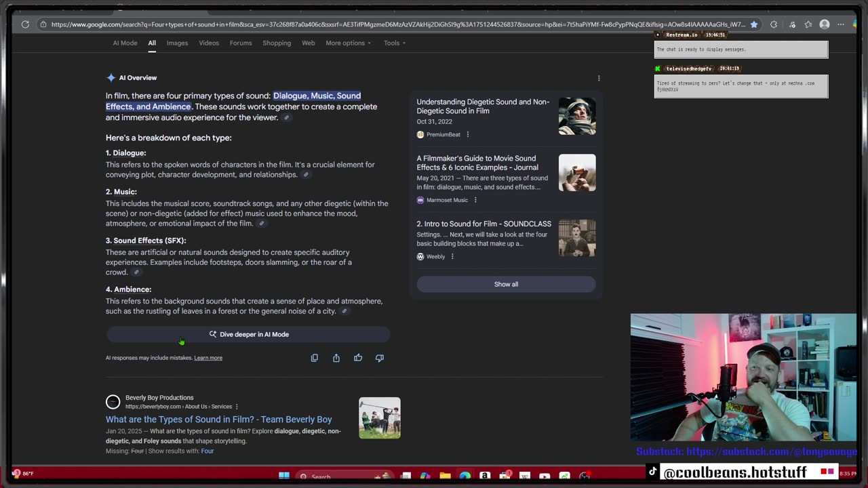
Task: Open Intro to Sound for Film SOUNDCLASS link
Action: click(484, 224)
